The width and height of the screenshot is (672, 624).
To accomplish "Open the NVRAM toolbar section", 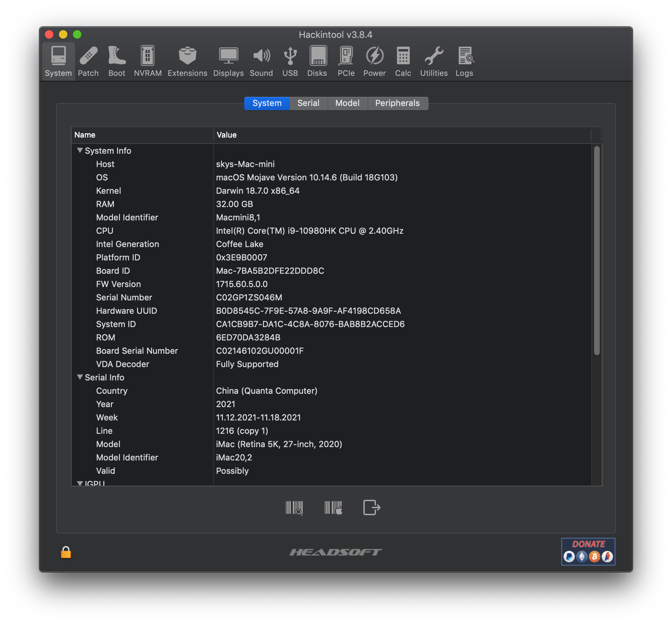I will [148, 61].
